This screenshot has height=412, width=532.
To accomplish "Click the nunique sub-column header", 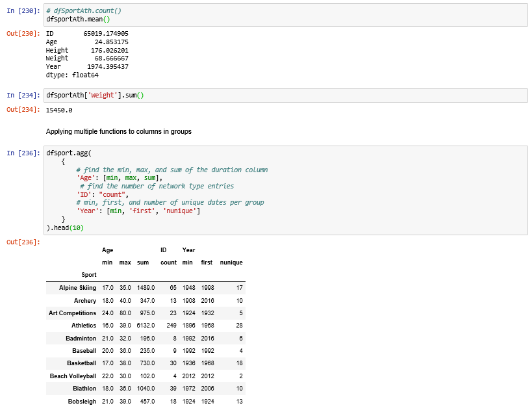I will 231,263.
